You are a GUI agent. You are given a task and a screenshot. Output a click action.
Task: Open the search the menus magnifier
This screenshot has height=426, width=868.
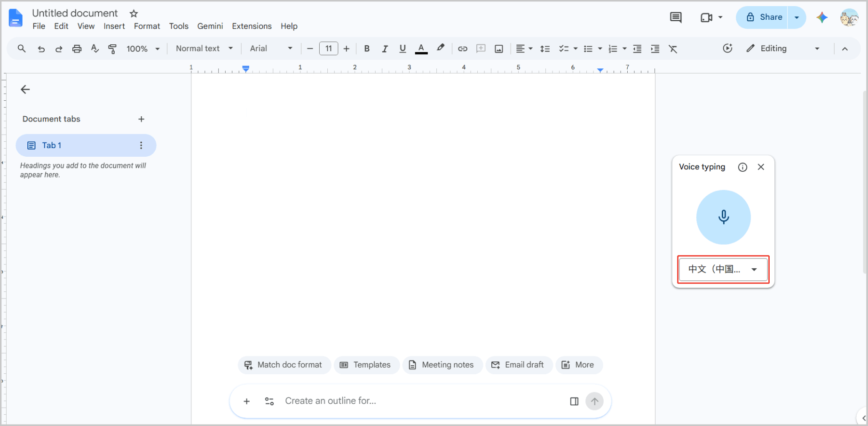coord(22,48)
